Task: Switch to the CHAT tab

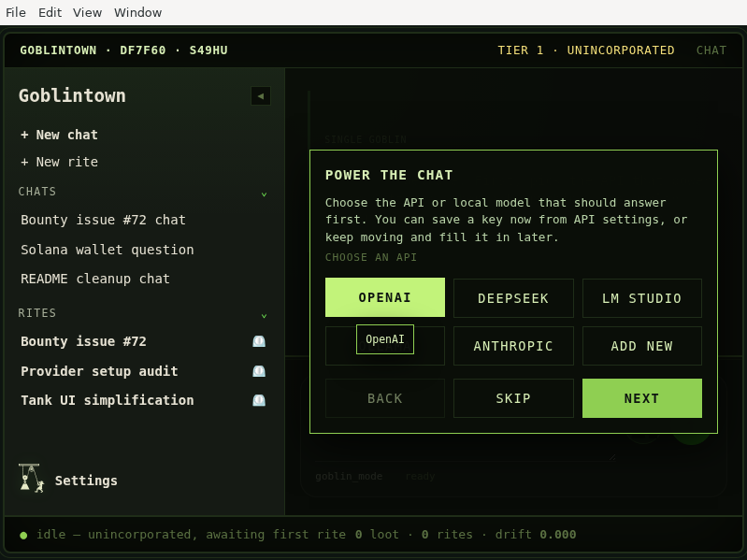Action: point(711,50)
